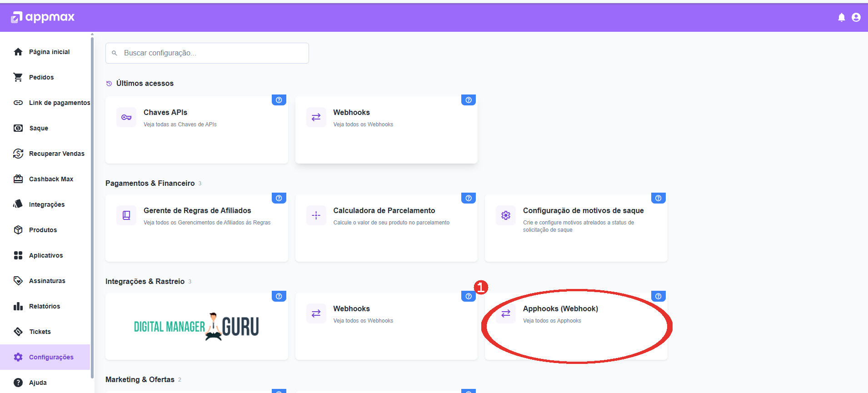Click the Marketing & Ofertas heading

(x=140, y=380)
